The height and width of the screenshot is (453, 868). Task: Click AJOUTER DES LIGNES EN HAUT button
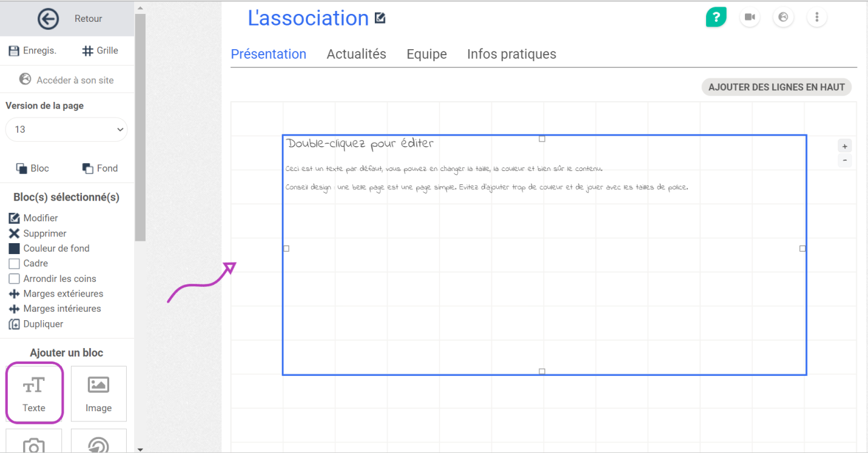click(776, 87)
